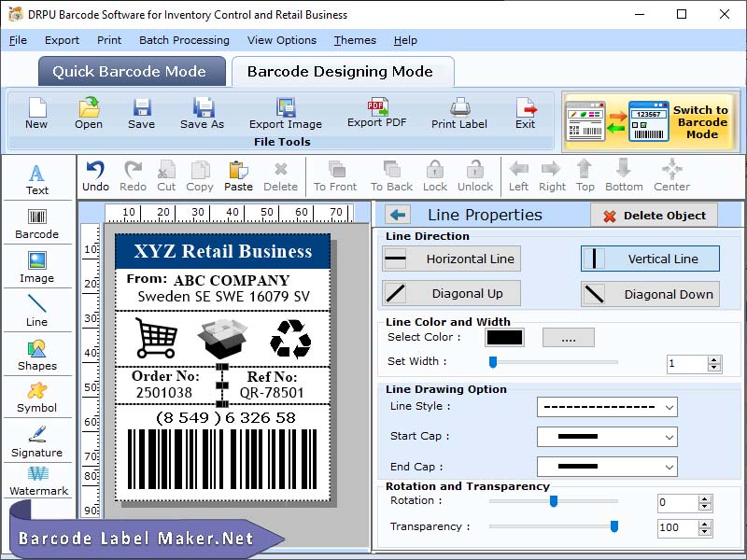Increase Rotation value with up arrow

pyautogui.click(x=705, y=499)
